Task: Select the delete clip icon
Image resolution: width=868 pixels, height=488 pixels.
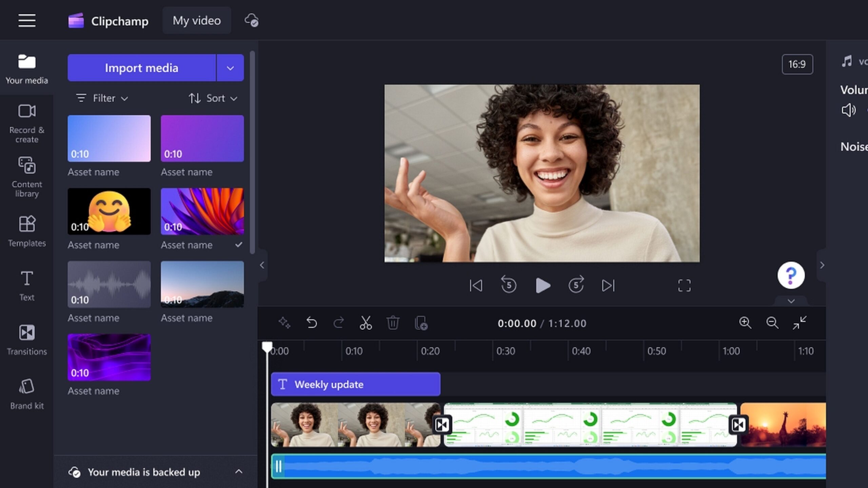Action: [x=393, y=322]
